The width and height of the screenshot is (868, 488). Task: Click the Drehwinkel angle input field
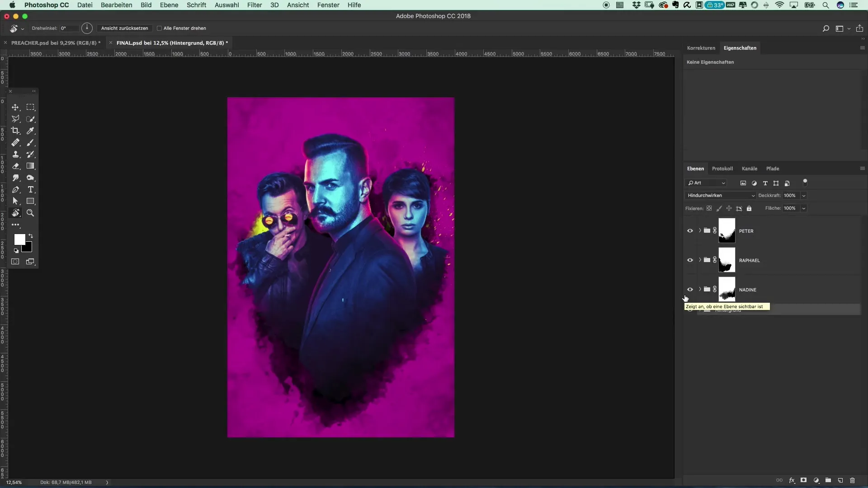(x=69, y=28)
